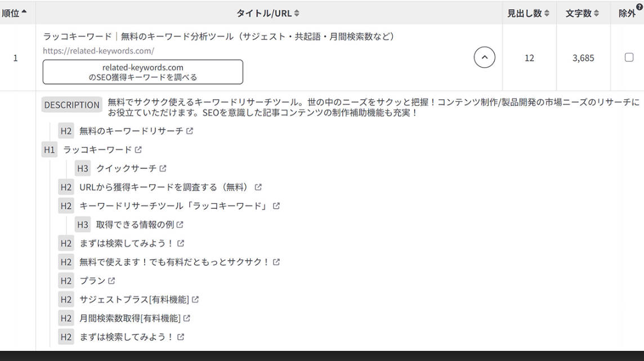This screenshot has height=361, width=644.
Task: Open external link icon beside サジェストプラス[有料機能]
Action: coord(195,300)
